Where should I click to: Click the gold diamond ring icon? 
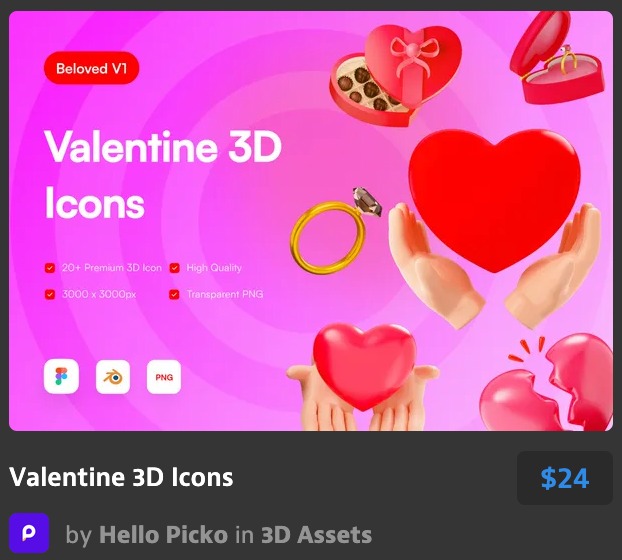[x=335, y=229]
